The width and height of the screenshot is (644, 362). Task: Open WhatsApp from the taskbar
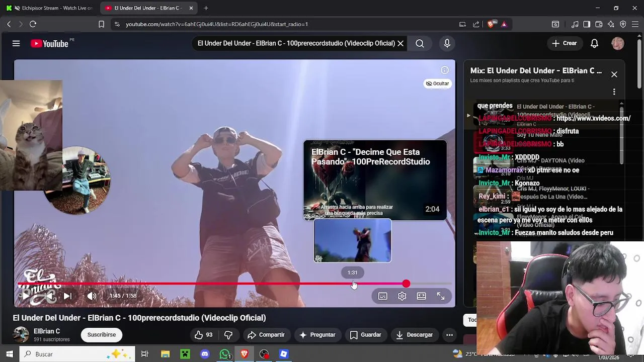point(225,354)
